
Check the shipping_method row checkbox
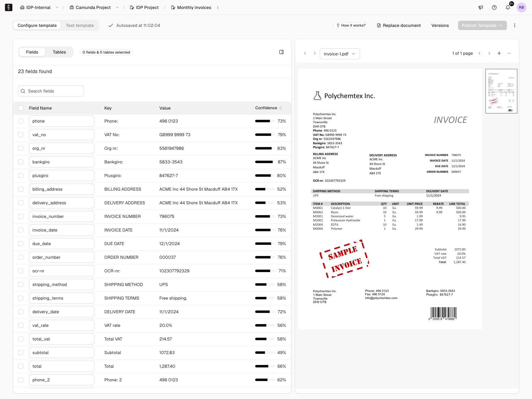click(x=21, y=284)
